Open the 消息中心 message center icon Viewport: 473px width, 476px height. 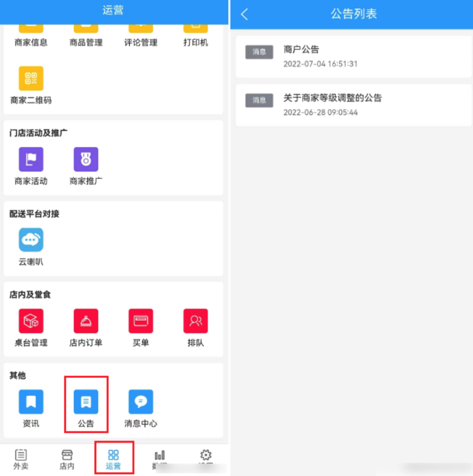tap(140, 402)
